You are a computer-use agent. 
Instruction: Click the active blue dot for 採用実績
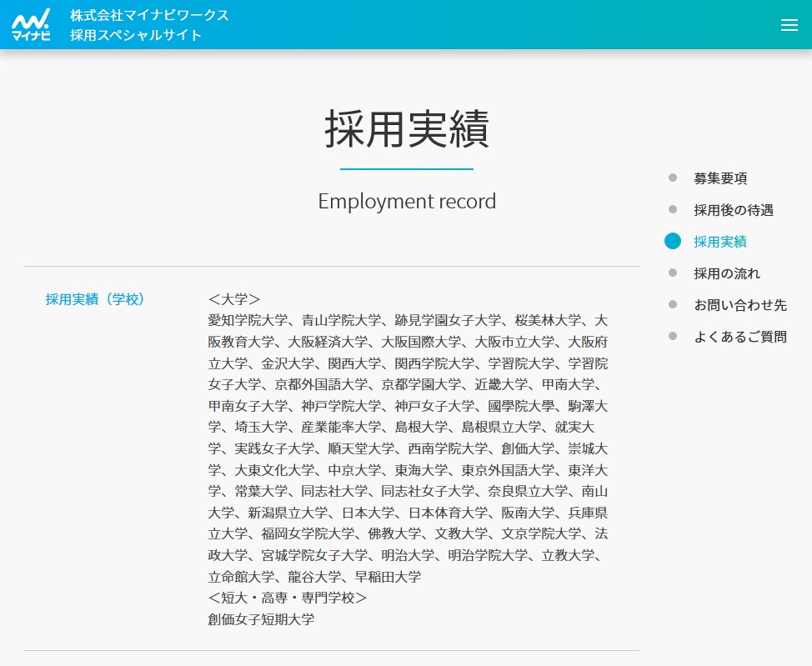[673, 241]
